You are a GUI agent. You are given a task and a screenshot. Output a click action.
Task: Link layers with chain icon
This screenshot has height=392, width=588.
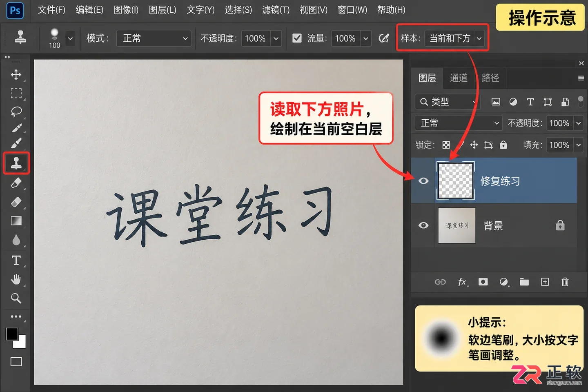click(x=440, y=282)
